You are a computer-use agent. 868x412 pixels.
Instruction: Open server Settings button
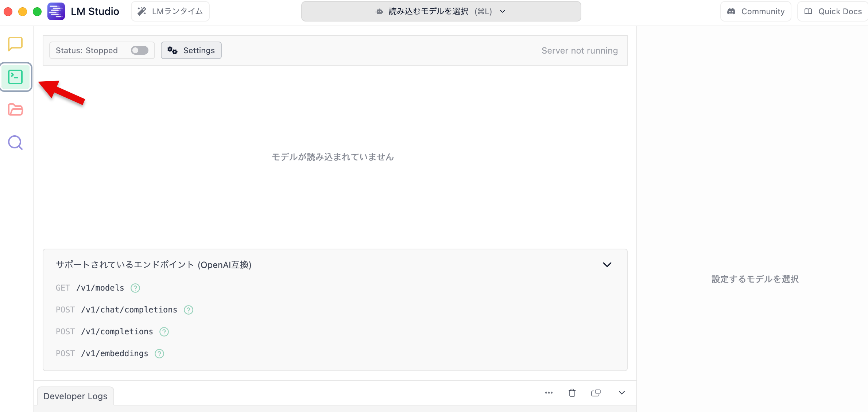pyautogui.click(x=191, y=50)
